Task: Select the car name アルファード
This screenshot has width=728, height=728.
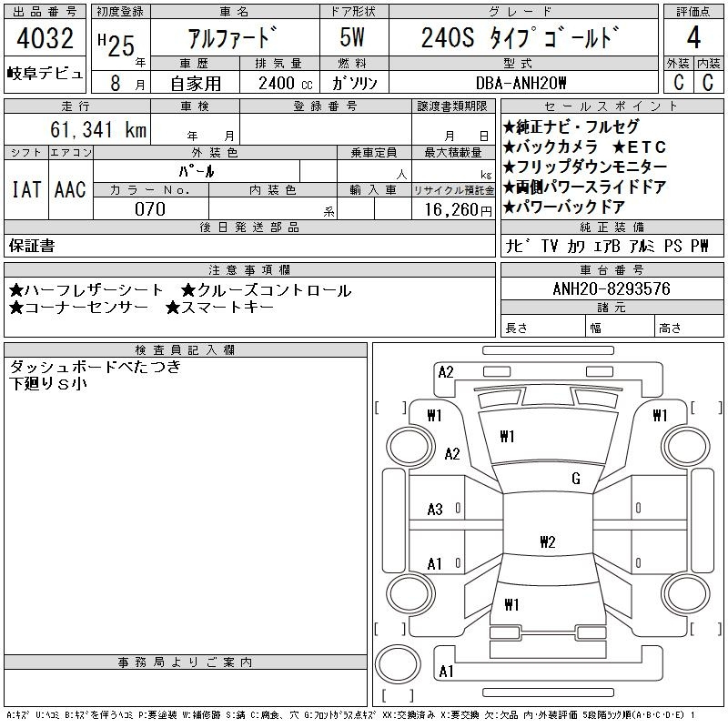Action: pos(233,37)
